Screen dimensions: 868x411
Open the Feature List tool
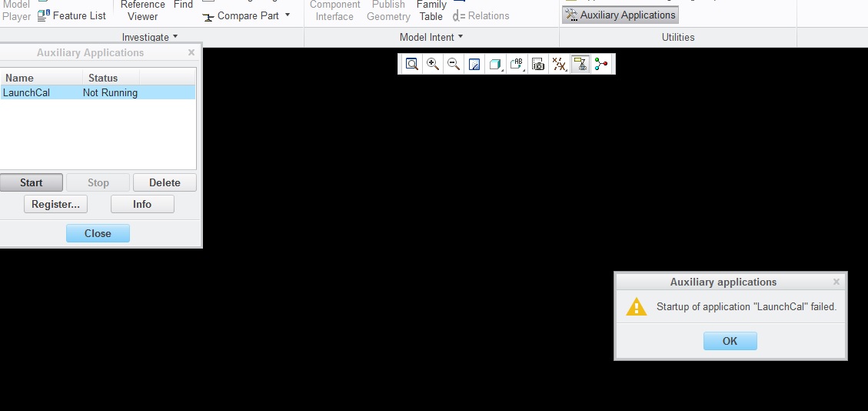[x=72, y=15]
